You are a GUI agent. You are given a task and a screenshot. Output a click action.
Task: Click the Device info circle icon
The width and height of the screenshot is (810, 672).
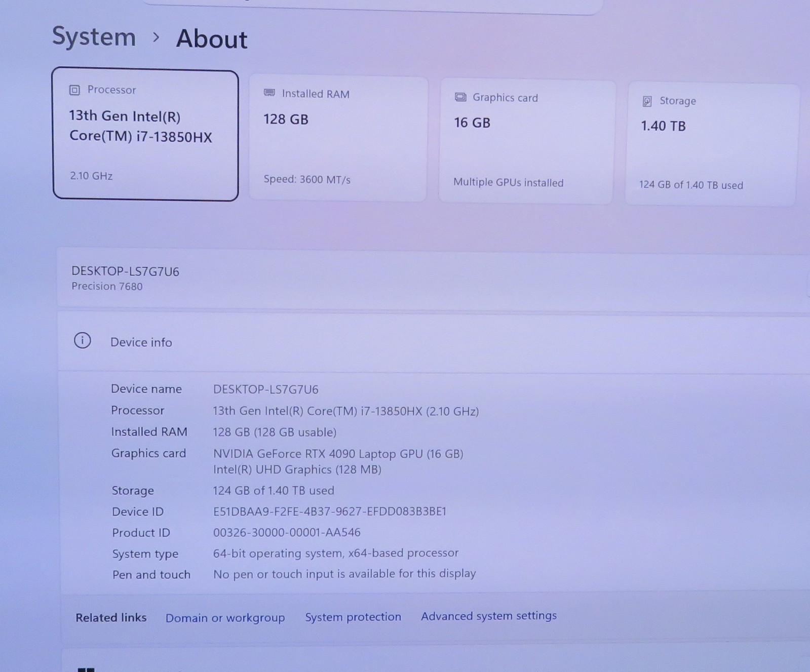point(83,340)
